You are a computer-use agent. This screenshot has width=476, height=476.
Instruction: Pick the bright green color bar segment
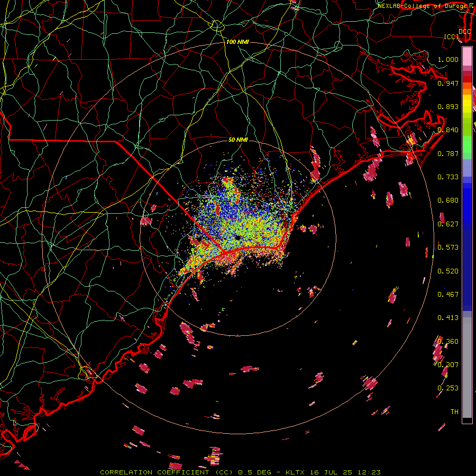coord(467,145)
